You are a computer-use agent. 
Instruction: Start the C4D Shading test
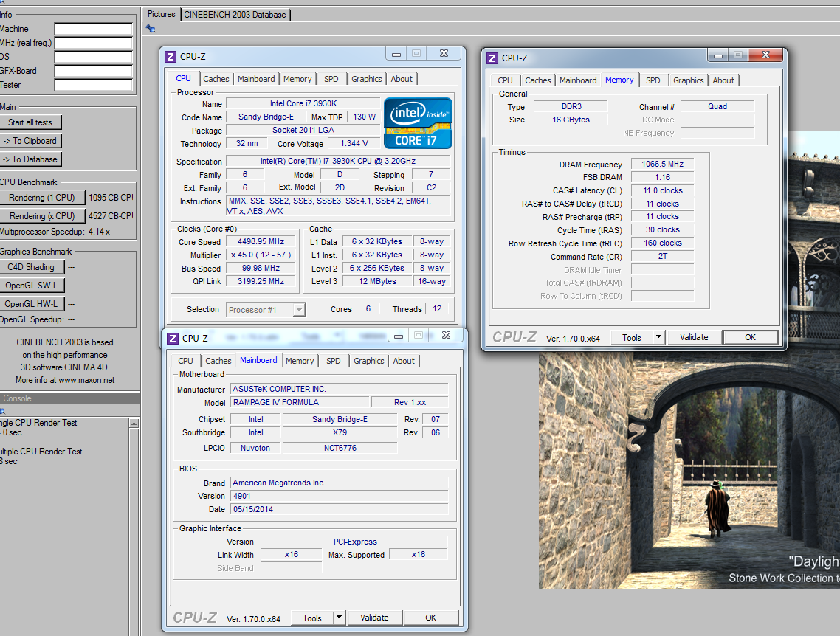31,266
